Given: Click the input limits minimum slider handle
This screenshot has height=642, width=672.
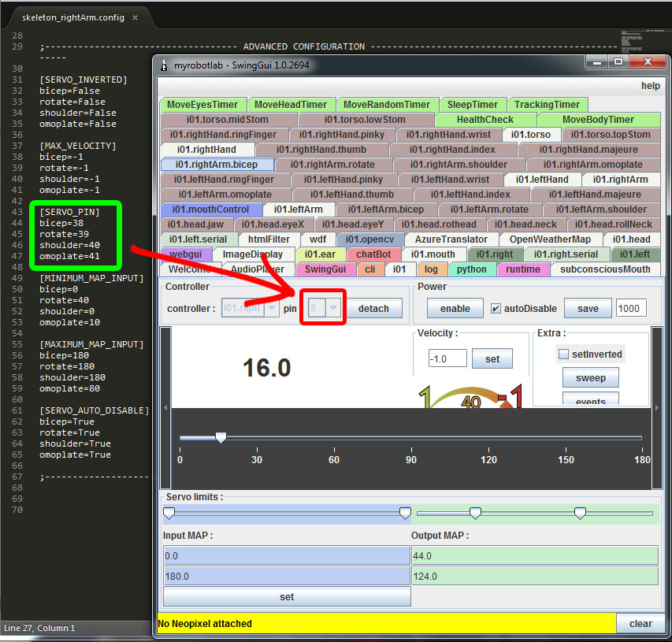Looking at the screenshot, I should coord(169,513).
